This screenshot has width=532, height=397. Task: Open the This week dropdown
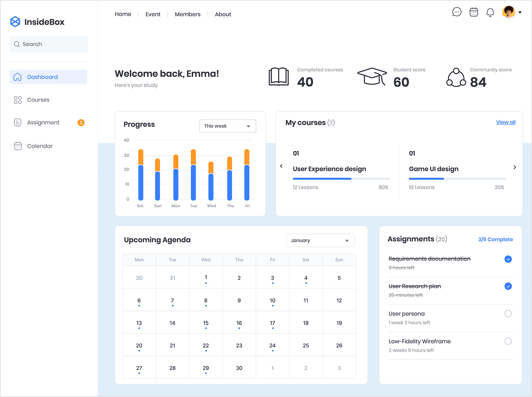coord(228,126)
